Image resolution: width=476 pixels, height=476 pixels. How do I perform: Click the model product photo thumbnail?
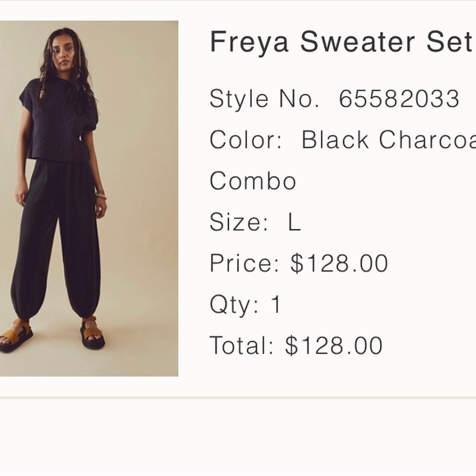89,199
